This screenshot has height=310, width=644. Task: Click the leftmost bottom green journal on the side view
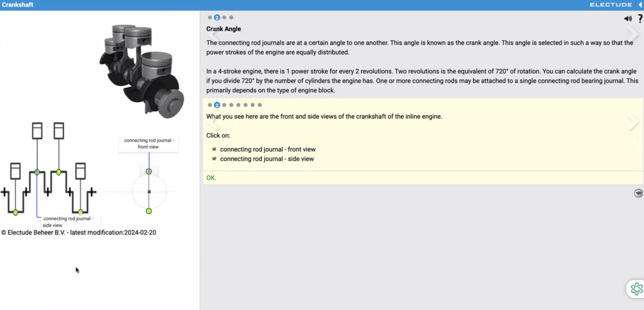click(x=16, y=212)
